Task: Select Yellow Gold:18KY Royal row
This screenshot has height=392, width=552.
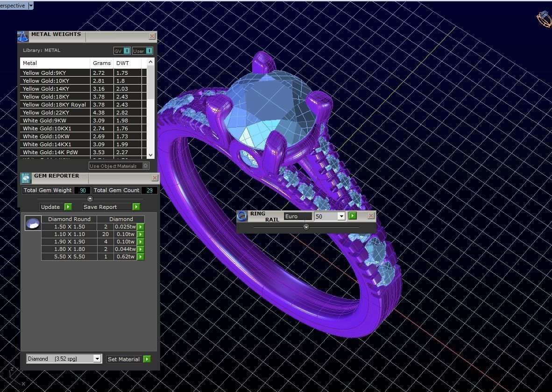Action: (x=83, y=105)
